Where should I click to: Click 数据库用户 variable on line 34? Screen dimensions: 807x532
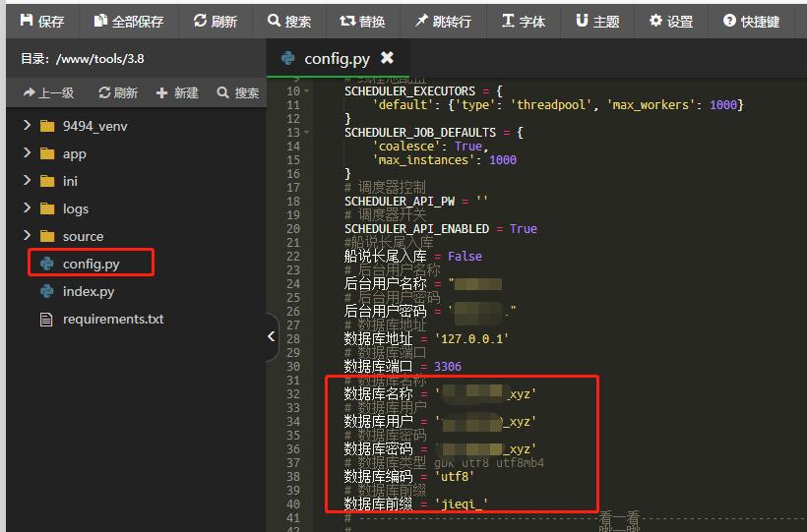(x=378, y=422)
